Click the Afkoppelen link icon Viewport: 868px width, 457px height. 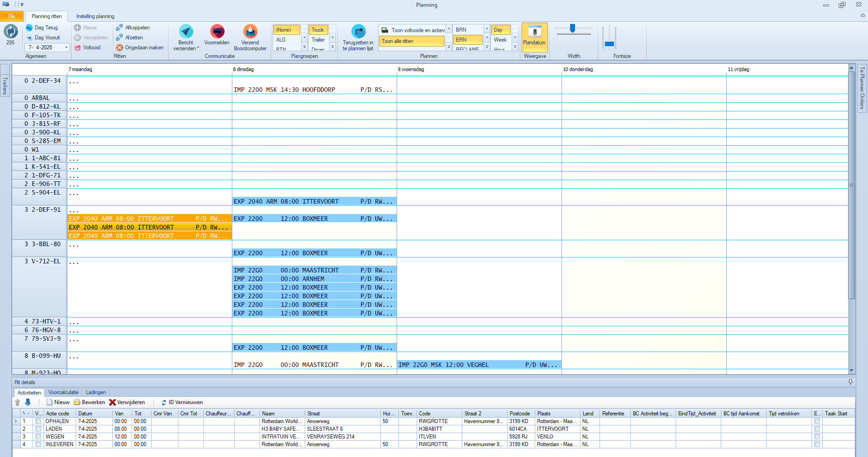[x=119, y=28]
